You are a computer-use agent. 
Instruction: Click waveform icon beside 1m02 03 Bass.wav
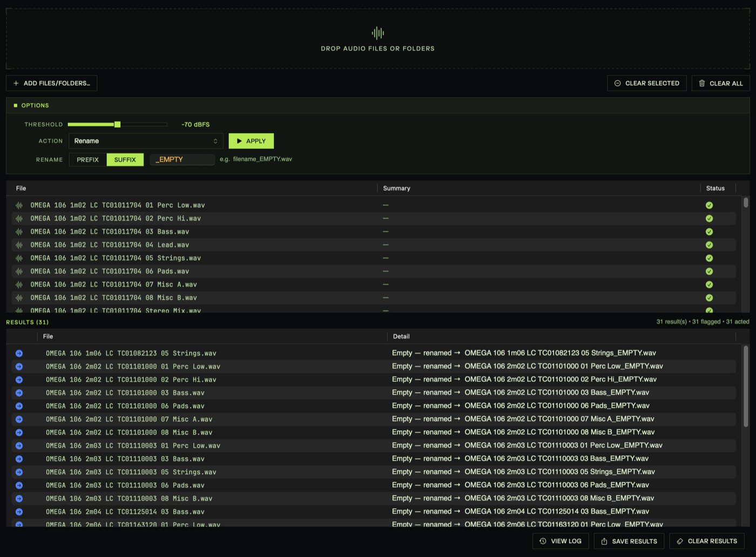(19, 232)
